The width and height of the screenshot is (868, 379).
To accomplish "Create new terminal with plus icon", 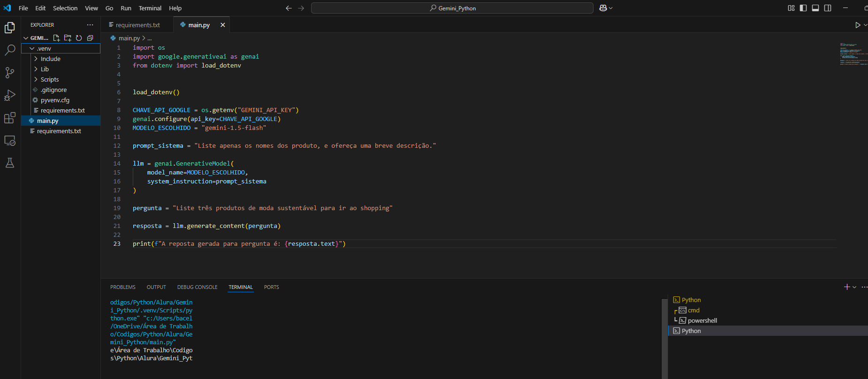I will (847, 287).
